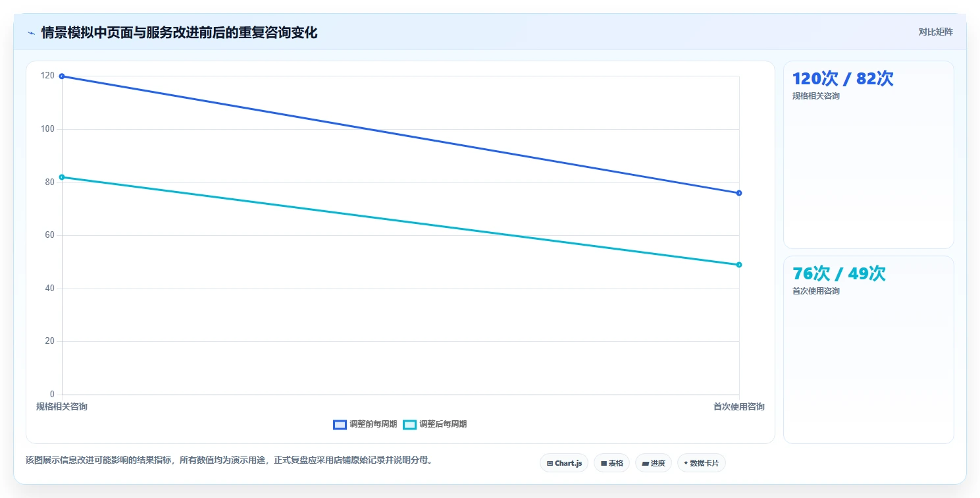Viewport: 980px width, 498px height.
Task: Click the y-axis tick label 20
Action: coord(50,341)
